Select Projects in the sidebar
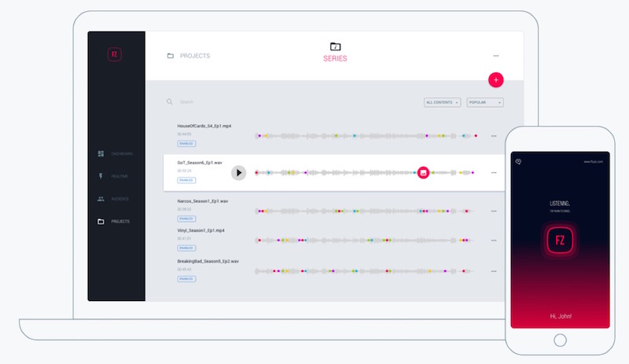The height and width of the screenshot is (364, 629). coord(113,221)
